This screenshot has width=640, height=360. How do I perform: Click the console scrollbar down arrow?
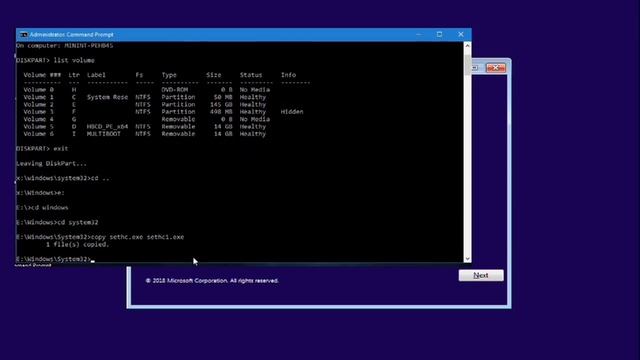click(467, 259)
